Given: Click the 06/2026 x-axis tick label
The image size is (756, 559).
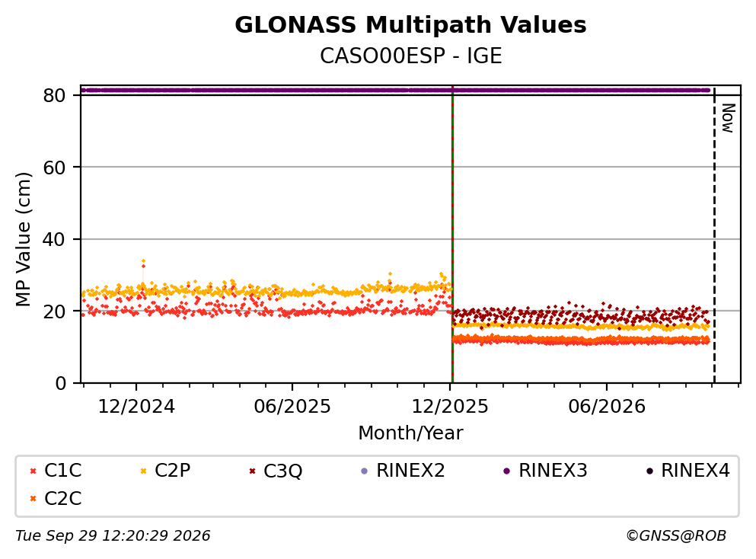Looking at the screenshot, I should [x=607, y=407].
